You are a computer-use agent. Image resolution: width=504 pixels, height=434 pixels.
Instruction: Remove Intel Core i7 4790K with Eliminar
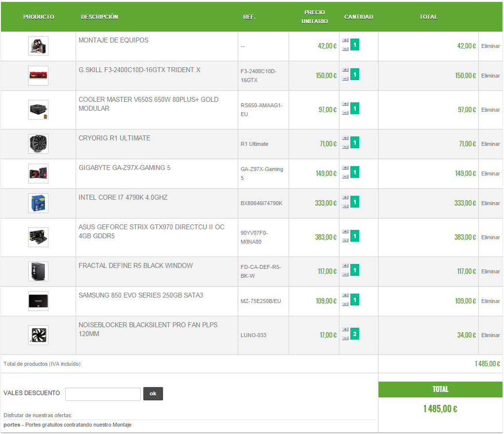tap(491, 203)
